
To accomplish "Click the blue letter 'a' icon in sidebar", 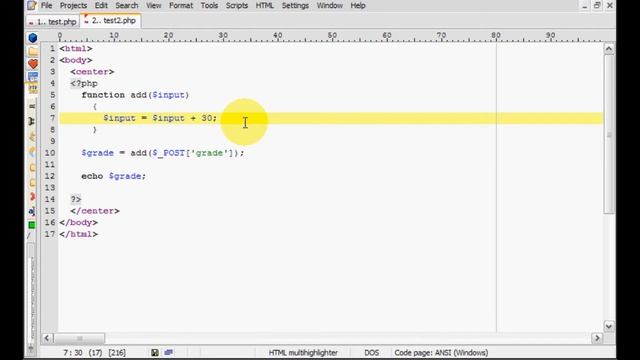I will [x=32, y=211].
